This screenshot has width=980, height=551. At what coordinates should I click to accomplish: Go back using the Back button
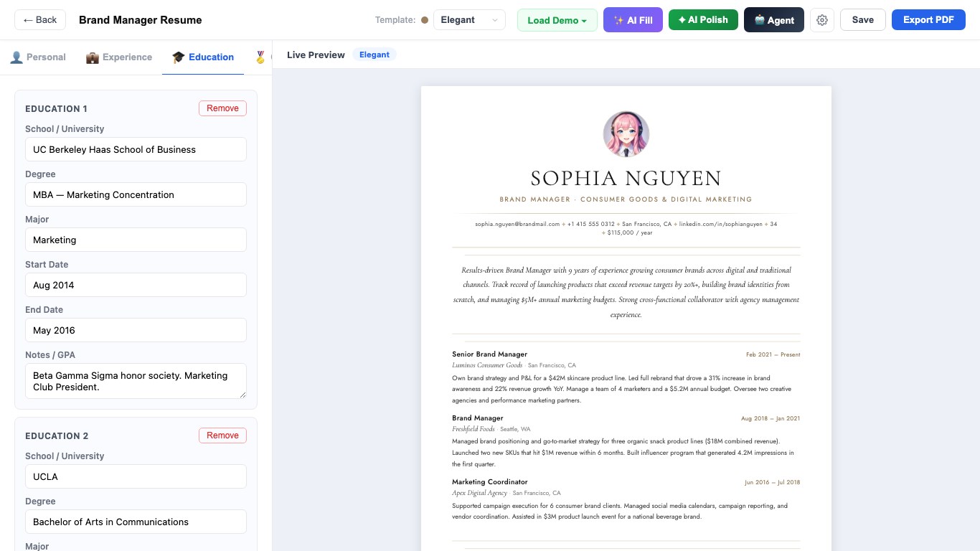40,20
